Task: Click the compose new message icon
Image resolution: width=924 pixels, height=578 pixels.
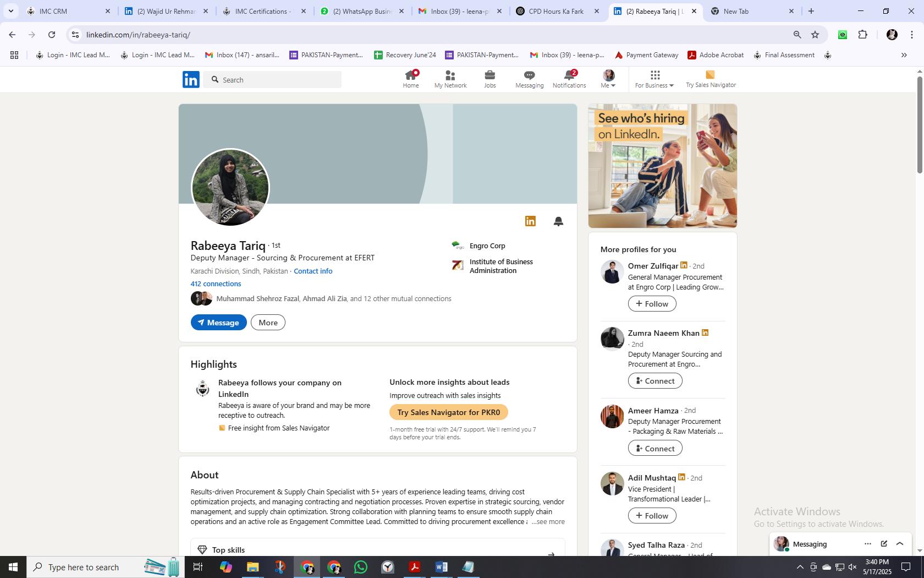Action: tap(884, 544)
